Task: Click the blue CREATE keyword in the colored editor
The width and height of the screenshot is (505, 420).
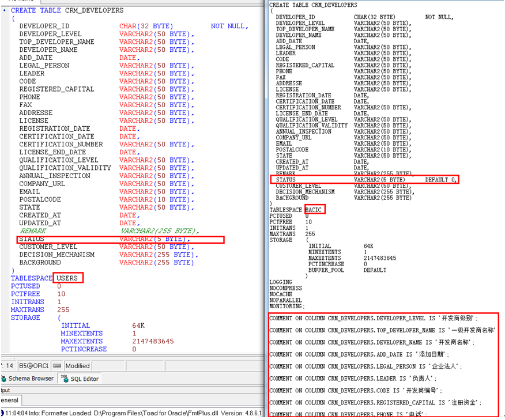Action: point(23,10)
